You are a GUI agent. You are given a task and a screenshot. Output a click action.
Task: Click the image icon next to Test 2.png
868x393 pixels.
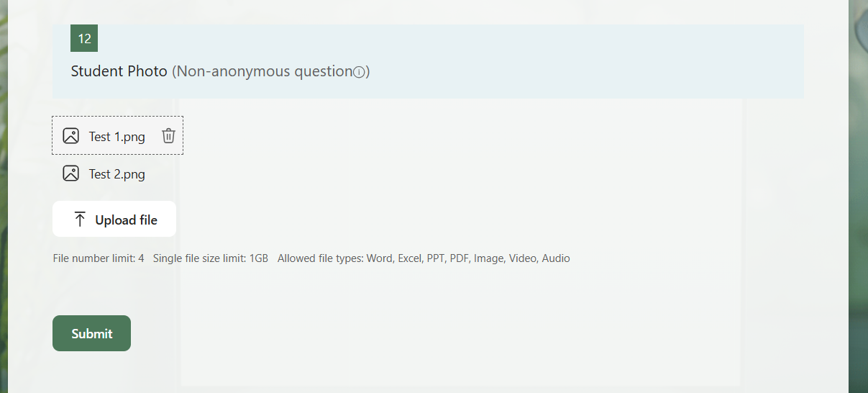pyautogui.click(x=70, y=173)
